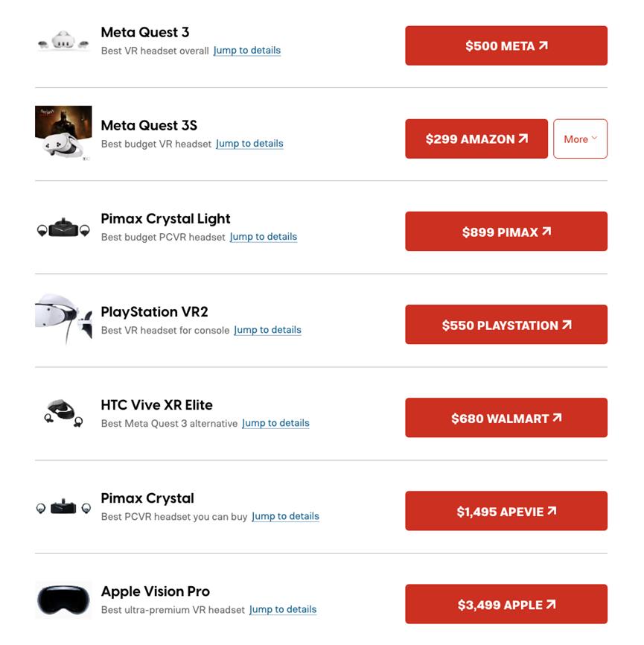Click the PlayStation VR2 headset image

point(63,320)
